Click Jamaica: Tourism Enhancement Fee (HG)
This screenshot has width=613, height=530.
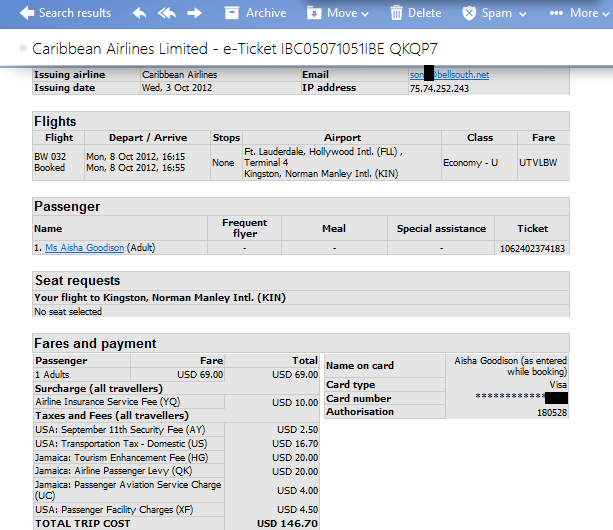tap(122, 457)
